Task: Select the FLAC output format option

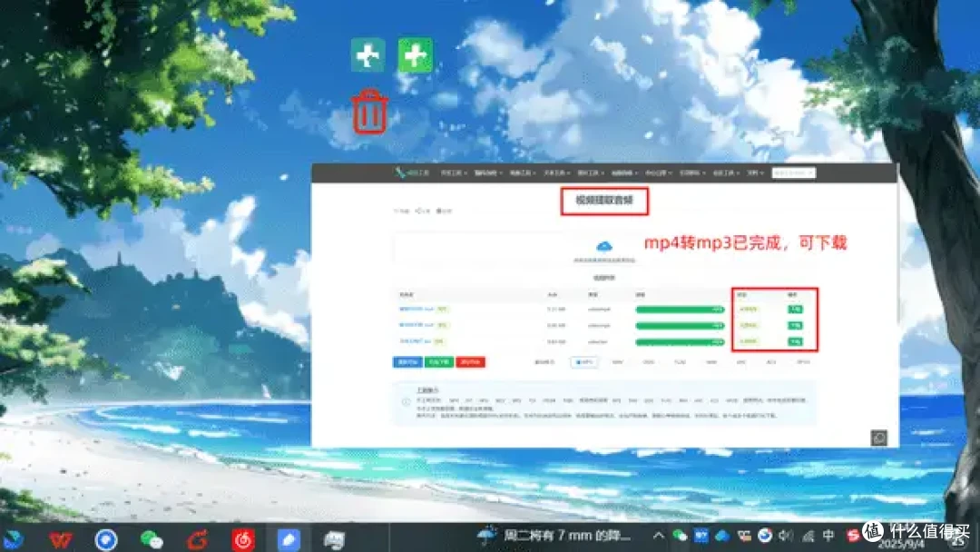Action: coord(680,362)
